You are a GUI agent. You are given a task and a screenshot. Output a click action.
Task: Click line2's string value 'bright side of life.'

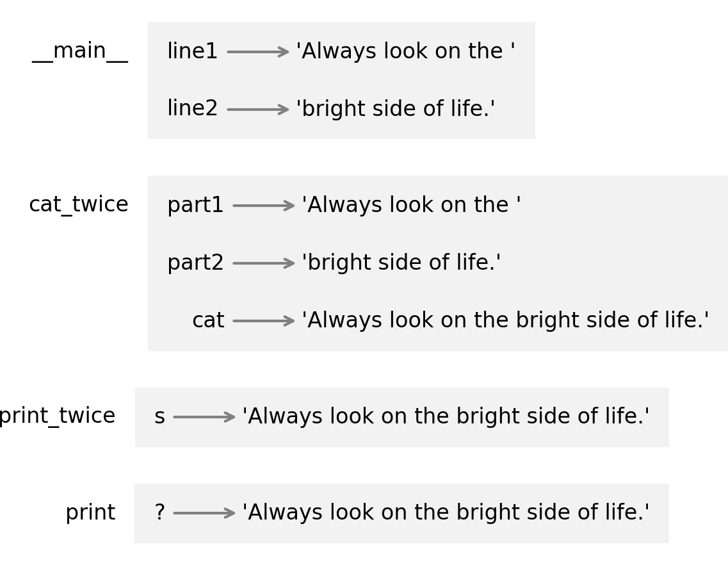point(395,110)
